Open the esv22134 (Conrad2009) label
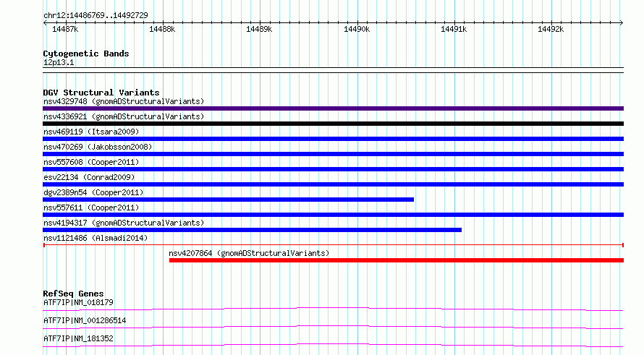This screenshot has width=644, height=355. click(89, 177)
